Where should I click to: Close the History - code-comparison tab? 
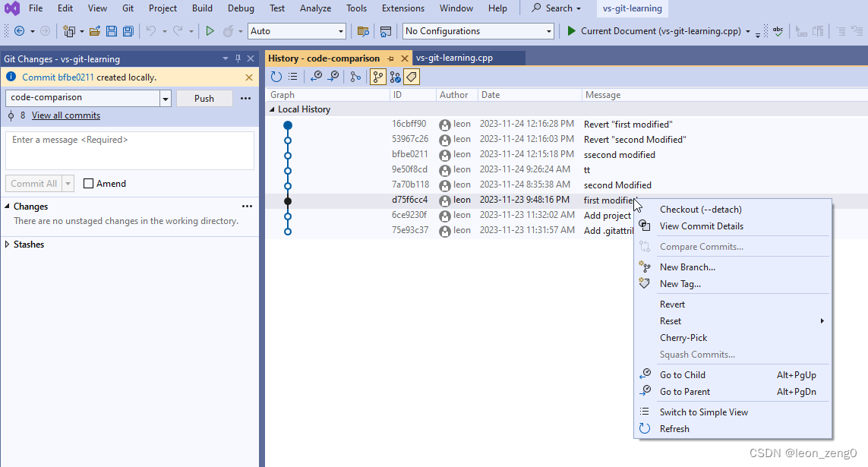pos(405,58)
